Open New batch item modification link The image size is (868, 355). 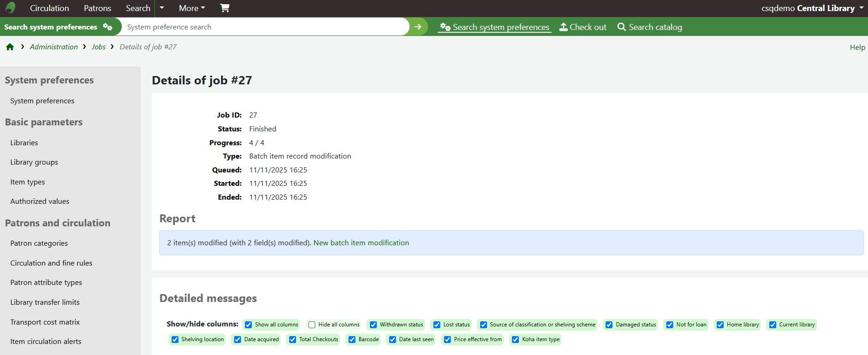[361, 243]
